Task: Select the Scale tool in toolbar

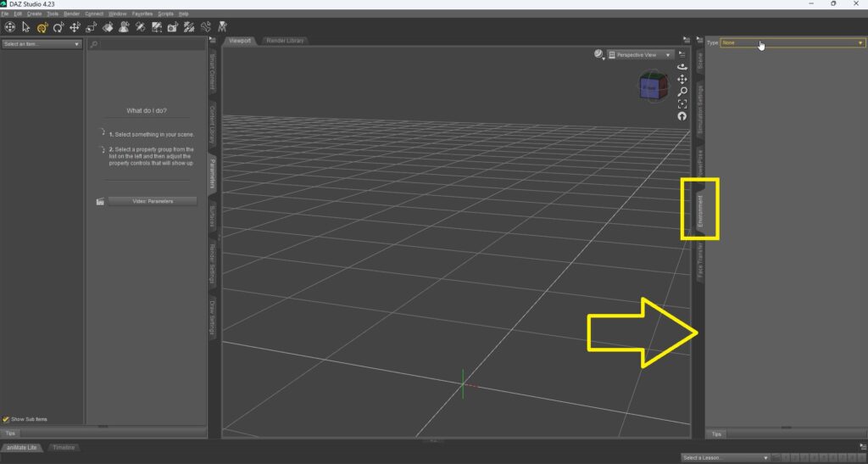Action: click(x=92, y=26)
